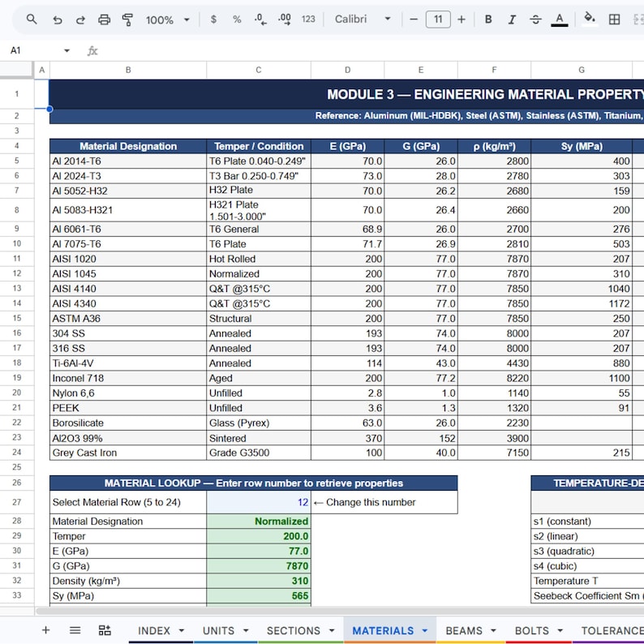Select the Inconel 718 cell
644x644 pixels.
[x=128, y=378]
